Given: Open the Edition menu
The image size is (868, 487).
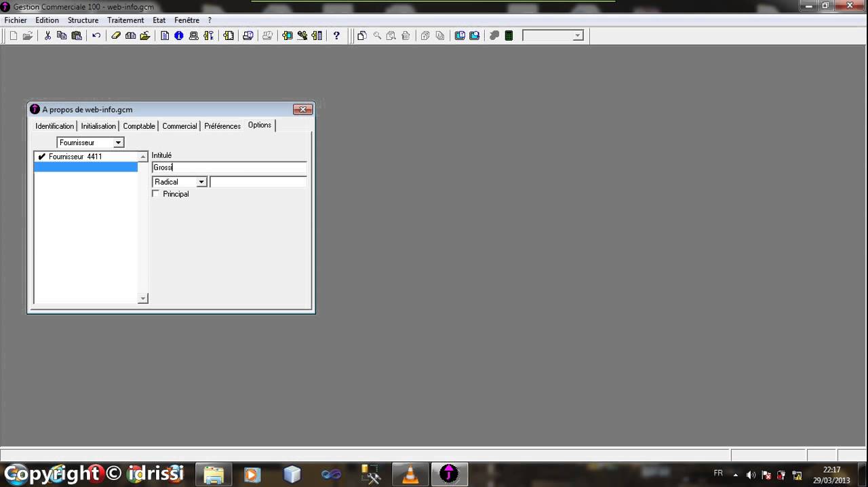Looking at the screenshot, I should click(x=47, y=20).
